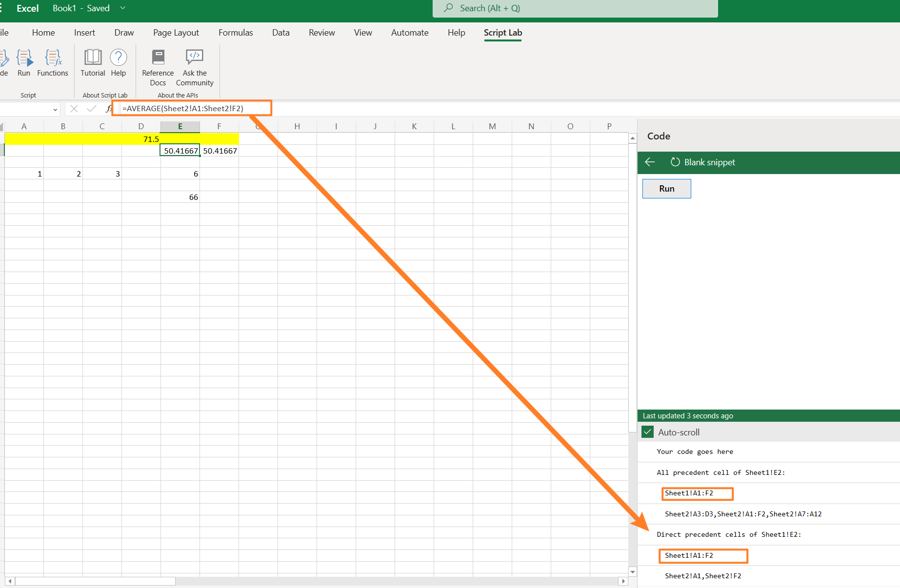Click the back arrow next to Blank snippet
Screen dimensions: 900x588
point(650,162)
